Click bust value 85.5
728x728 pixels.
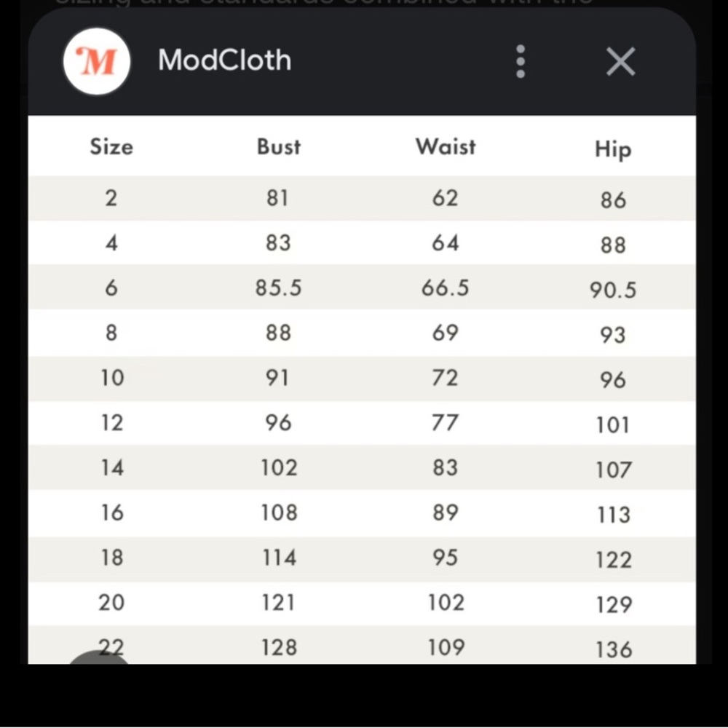[x=278, y=288]
